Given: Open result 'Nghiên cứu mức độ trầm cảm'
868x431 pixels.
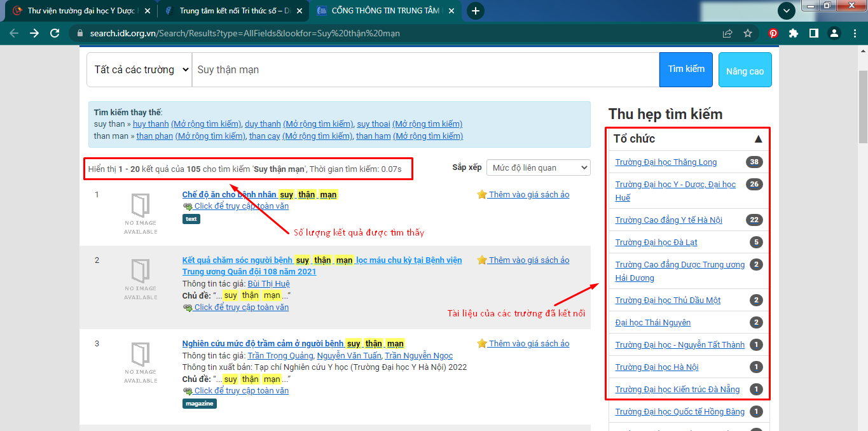Looking at the screenshot, I should point(293,344).
